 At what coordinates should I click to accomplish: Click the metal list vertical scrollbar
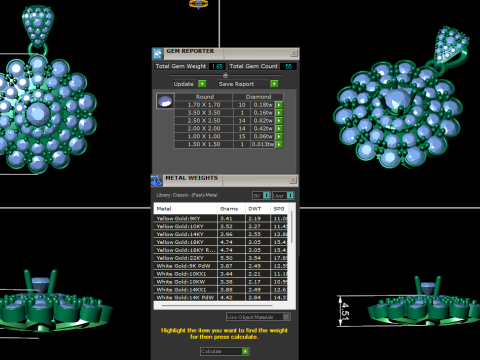[292, 227]
